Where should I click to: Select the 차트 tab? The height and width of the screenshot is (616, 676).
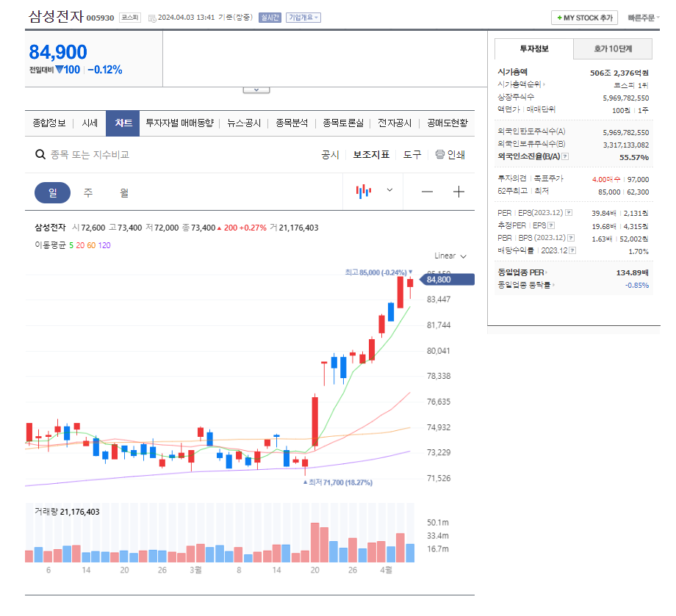pos(123,123)
